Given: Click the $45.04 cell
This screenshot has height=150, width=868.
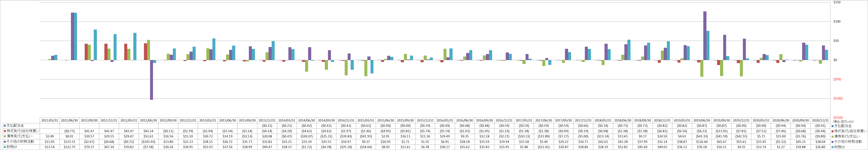Looking at the screenshot, I should [642, 147].
